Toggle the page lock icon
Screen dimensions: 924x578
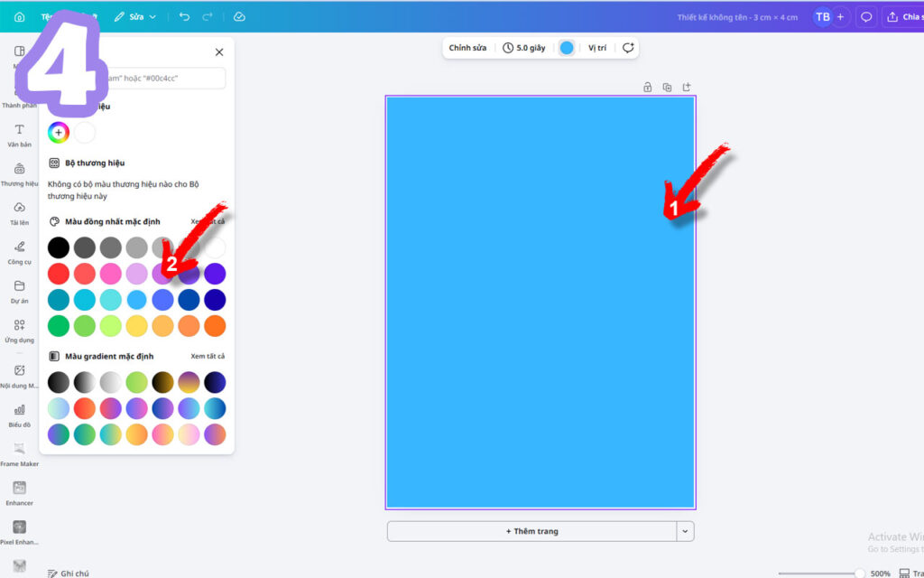pyautogui.click(x=648, y=88)
